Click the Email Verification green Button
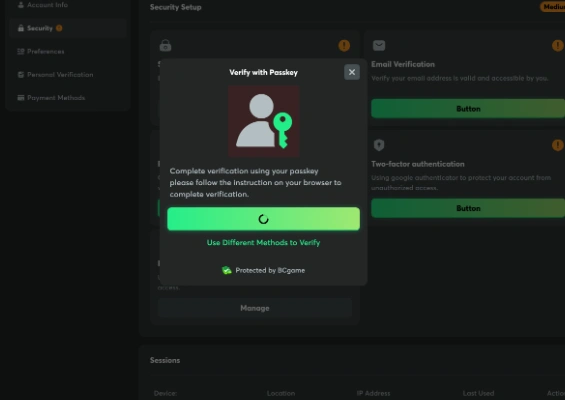The height and width of the screenshot is (400, 565). tap(468, 108)
